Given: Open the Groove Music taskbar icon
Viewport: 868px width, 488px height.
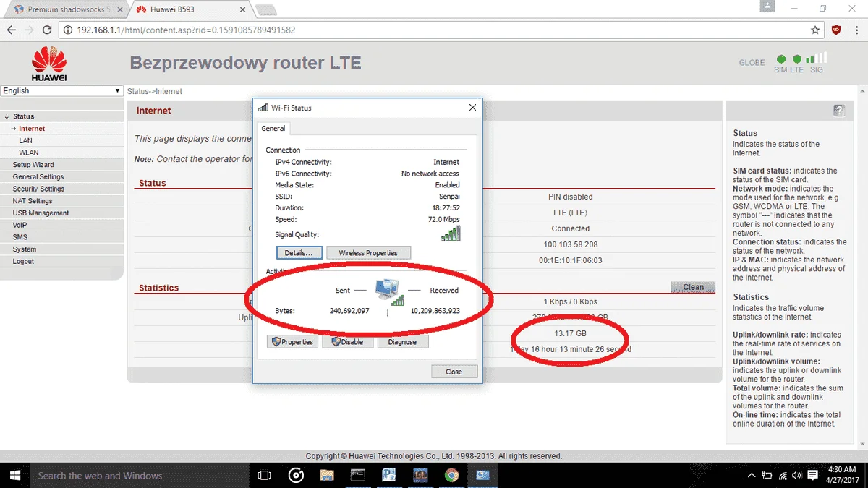Looking at the screenshot, I should point(296,475).
